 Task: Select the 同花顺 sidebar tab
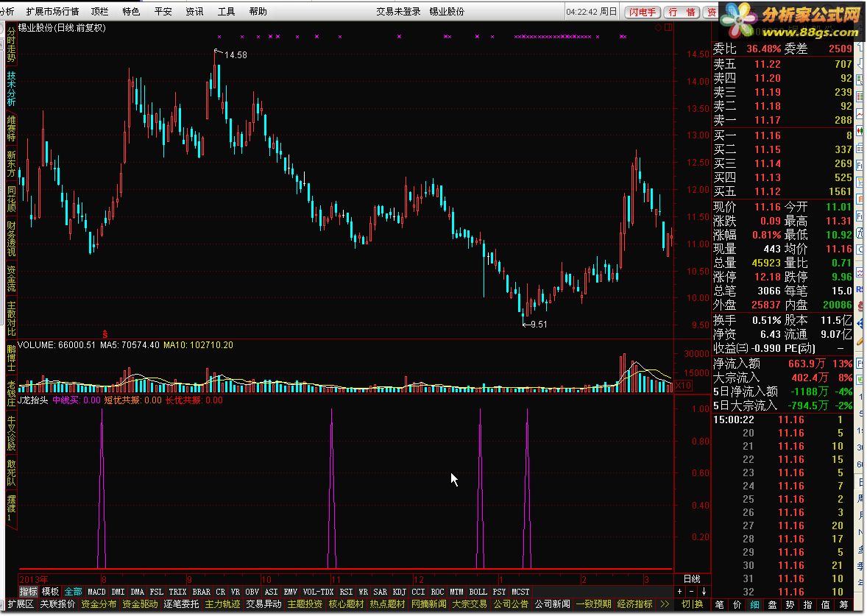click(11, 199)
